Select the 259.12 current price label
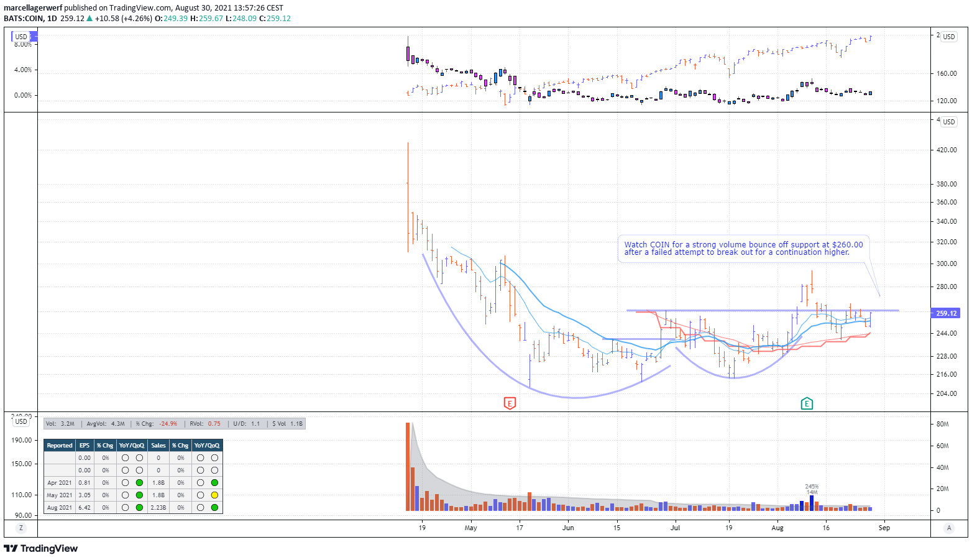972x560 pixels. 947,313
